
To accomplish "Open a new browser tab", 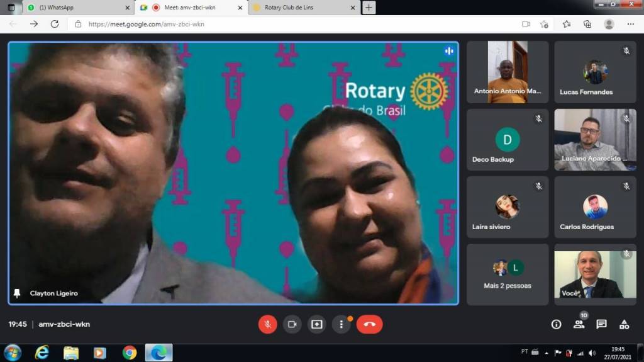I will tap(369, 8).
